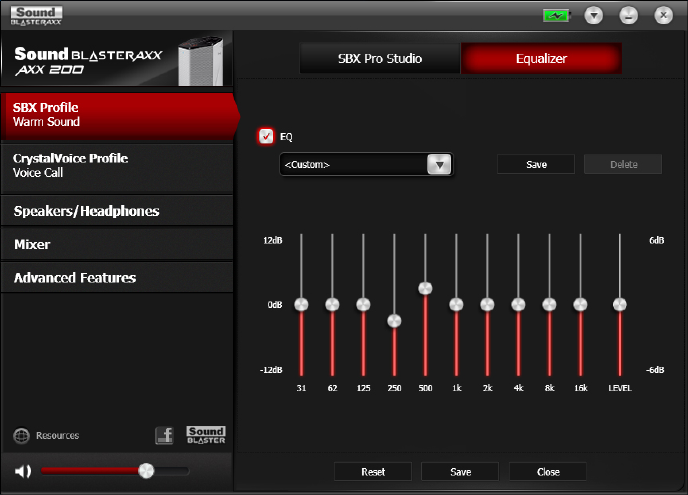
Task: Click the LEVEL slider knob
Action: [620, 305]
